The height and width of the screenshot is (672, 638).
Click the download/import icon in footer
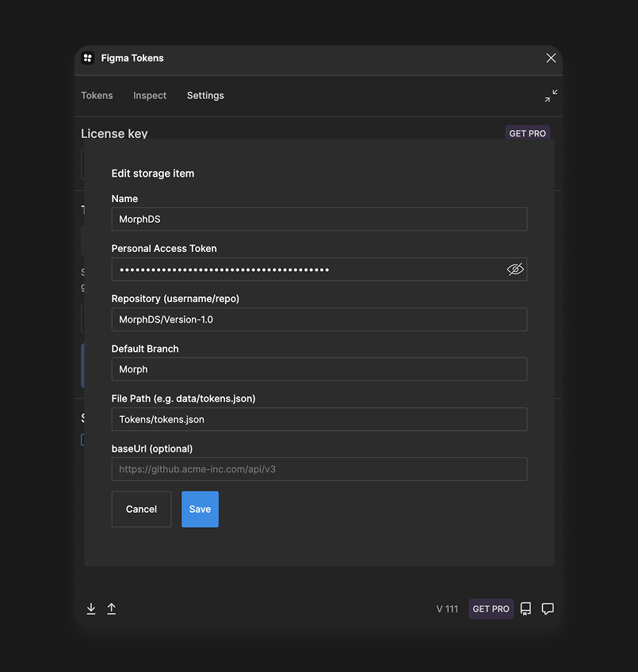coord(91,609)
